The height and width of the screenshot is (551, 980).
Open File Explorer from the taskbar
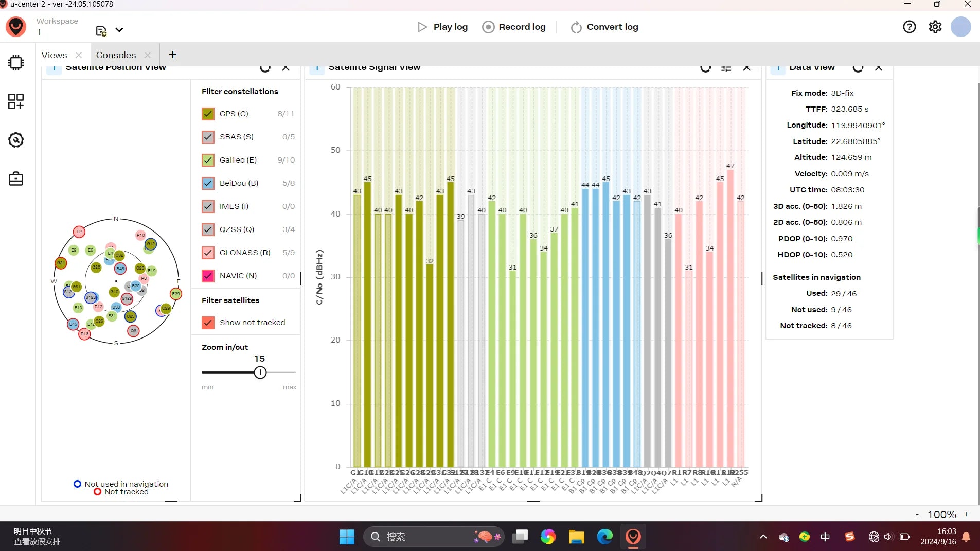click(x=577, y=537)
